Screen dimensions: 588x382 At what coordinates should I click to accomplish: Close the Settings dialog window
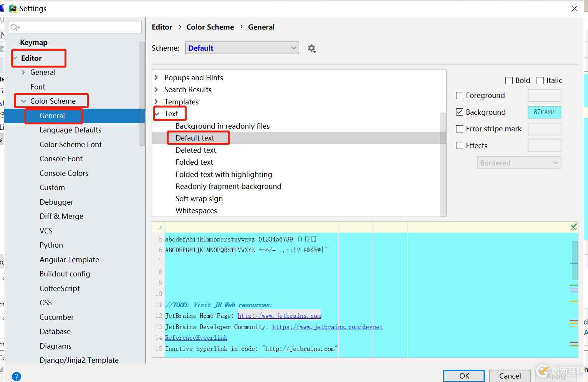point(574,8)
